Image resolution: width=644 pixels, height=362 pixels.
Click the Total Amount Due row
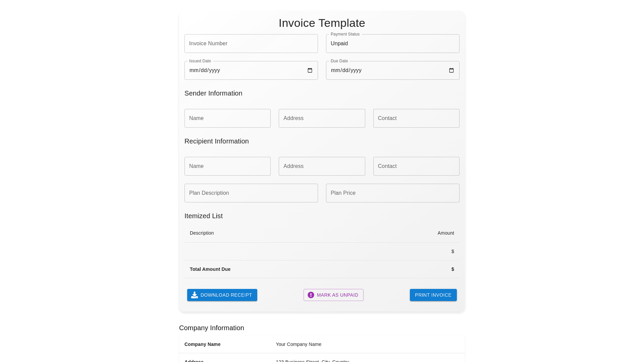[322, 269]
